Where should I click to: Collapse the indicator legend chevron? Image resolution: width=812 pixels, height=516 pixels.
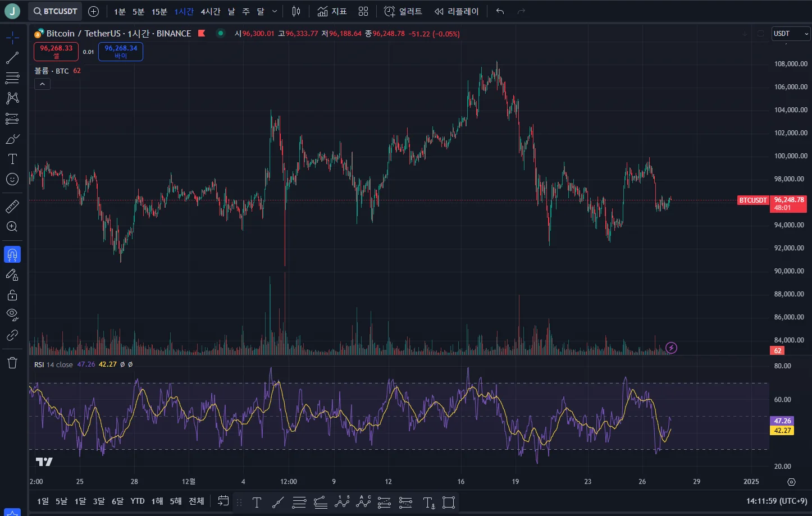pos(42,84)
